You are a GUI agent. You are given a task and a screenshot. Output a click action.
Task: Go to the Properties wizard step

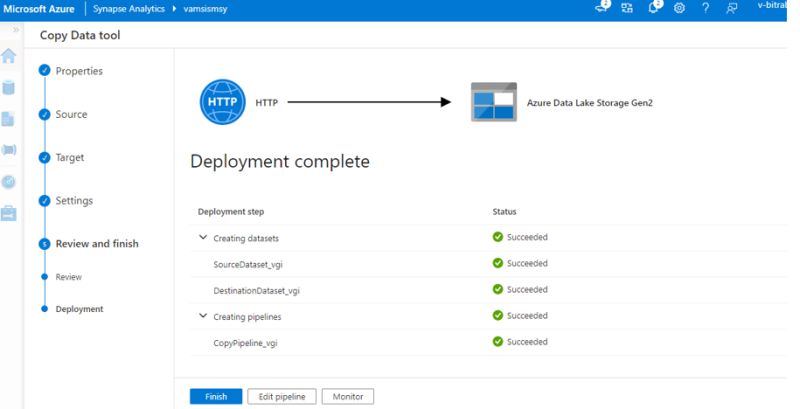click(79, 71)
